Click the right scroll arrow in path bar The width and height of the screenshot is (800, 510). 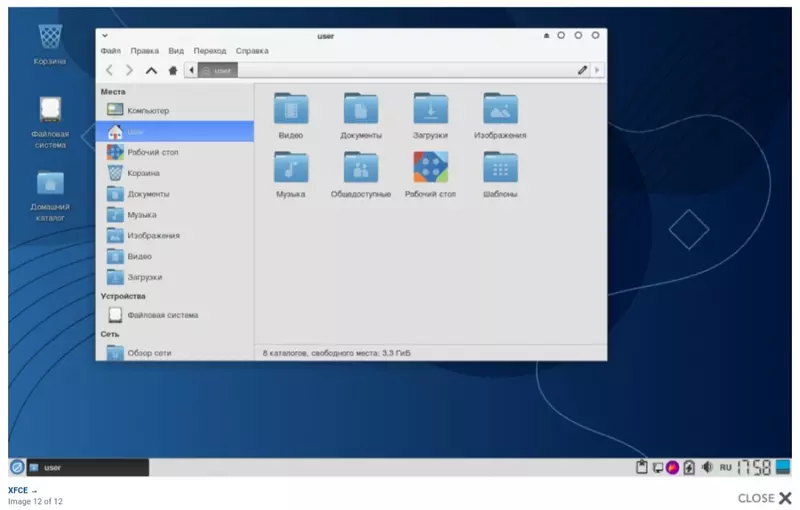[x=598, y=71]
